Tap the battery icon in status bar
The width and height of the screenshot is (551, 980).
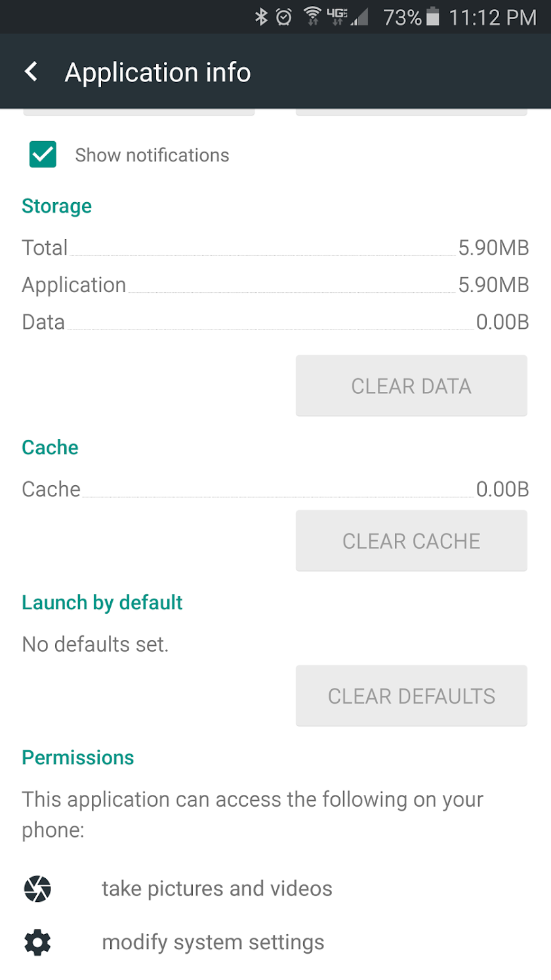432,17
